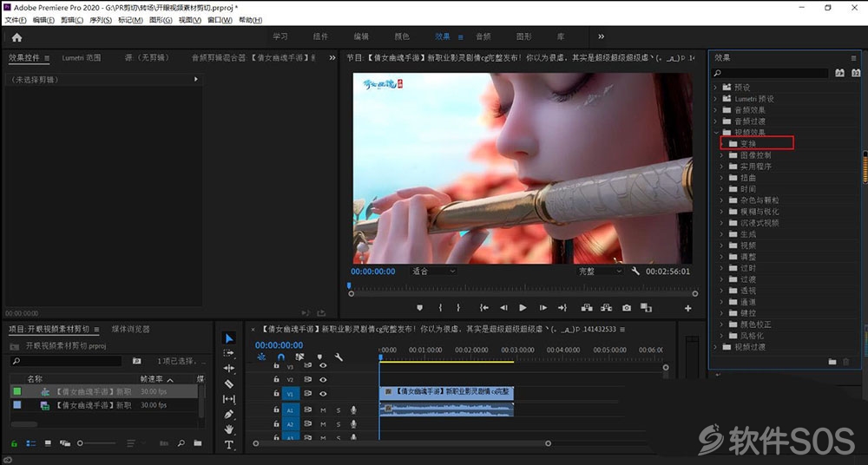
Task: Open the 序列(S) menu
Action: pyautogui.click(x=101, y=20)
